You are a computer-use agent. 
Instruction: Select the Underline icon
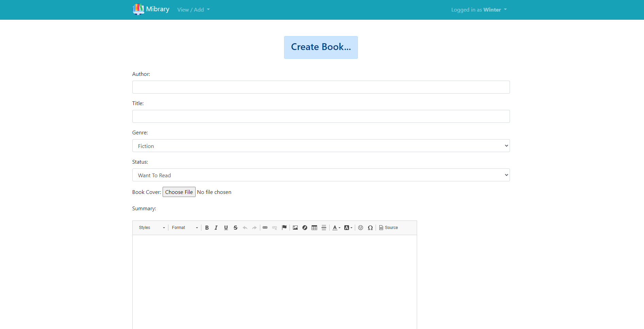coord(226,228)
